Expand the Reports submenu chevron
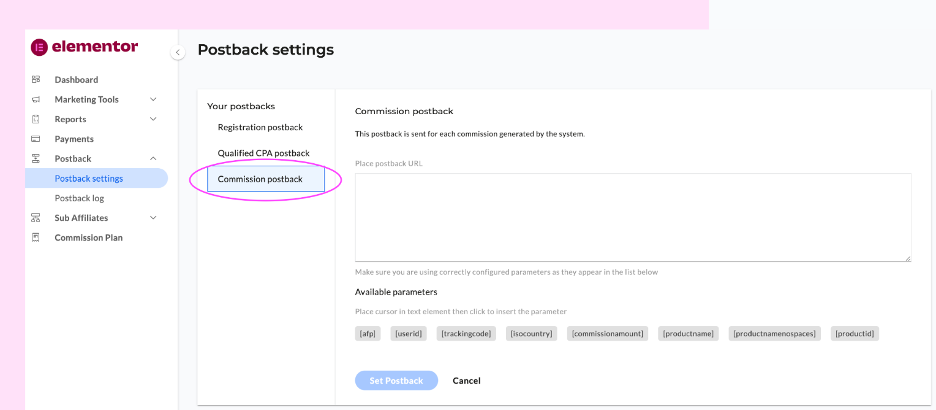Image resolution: width=936 pixels, height=410 pixels. 153,119
